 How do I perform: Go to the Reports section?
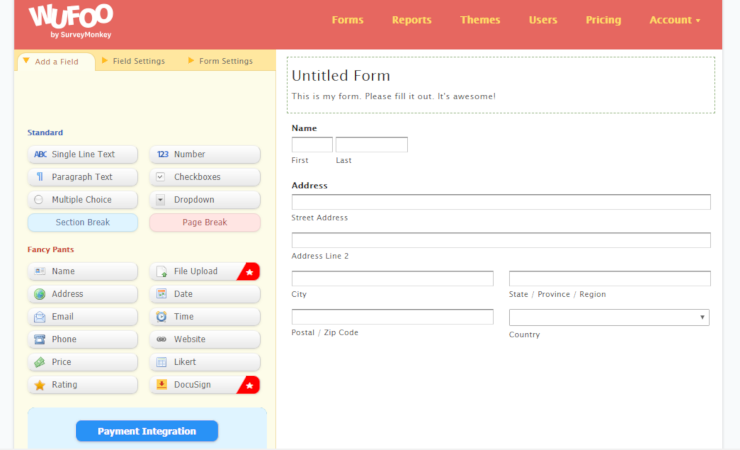(x=412, y=20)
